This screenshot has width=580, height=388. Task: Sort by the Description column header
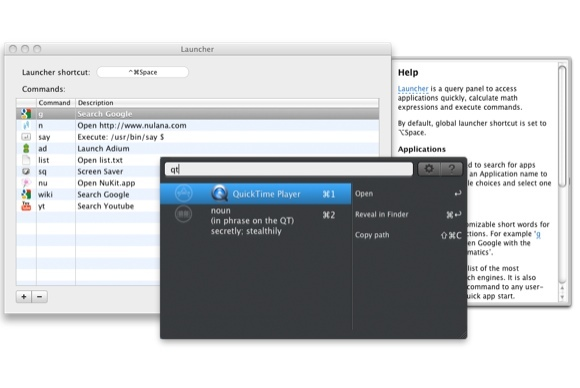coord(227,103)
